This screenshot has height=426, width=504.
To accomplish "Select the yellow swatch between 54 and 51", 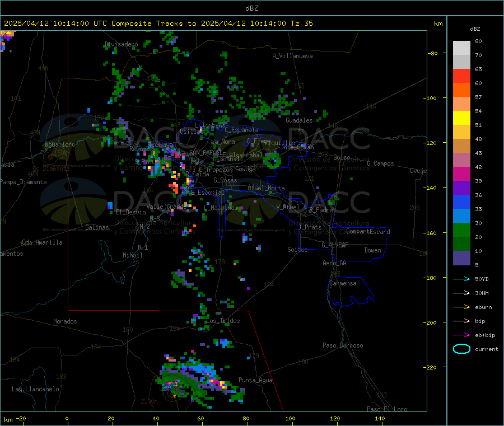I will pyautogui.click(x=461, y=118).
